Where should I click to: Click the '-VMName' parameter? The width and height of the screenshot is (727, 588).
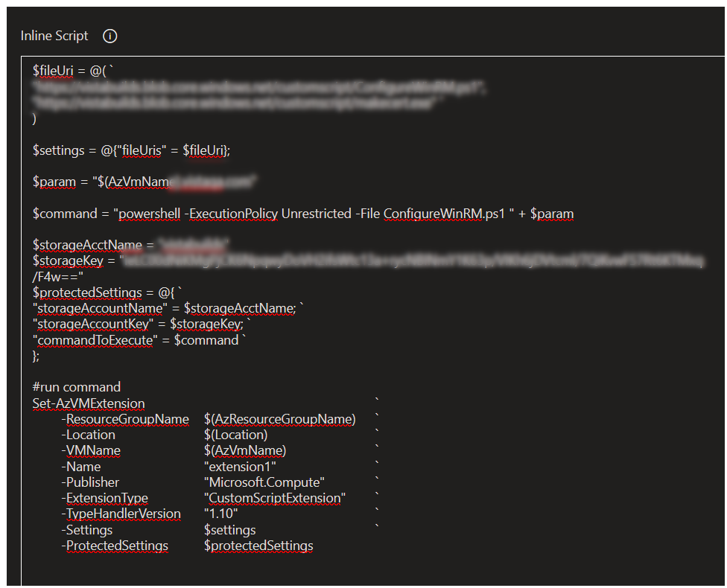(91, 451)
